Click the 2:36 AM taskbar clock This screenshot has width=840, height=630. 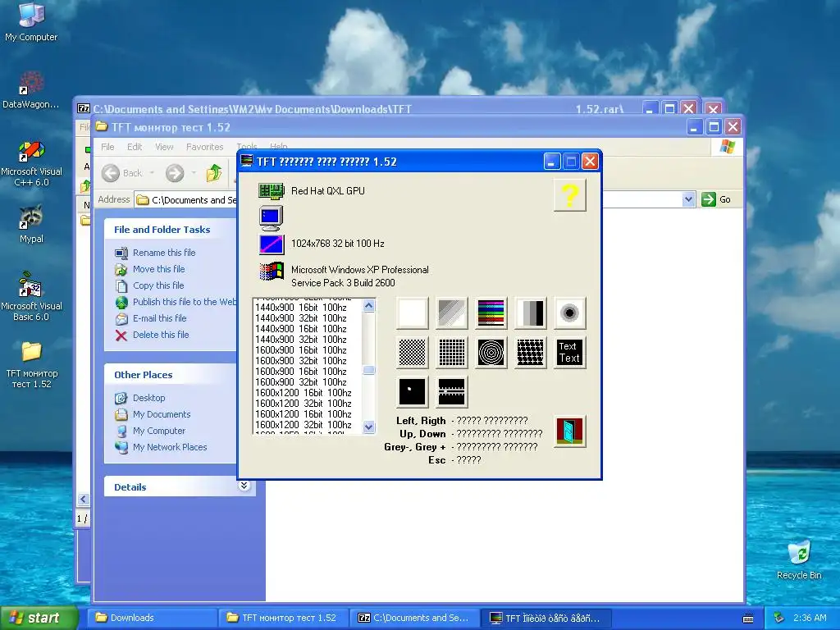pos(810,618)
